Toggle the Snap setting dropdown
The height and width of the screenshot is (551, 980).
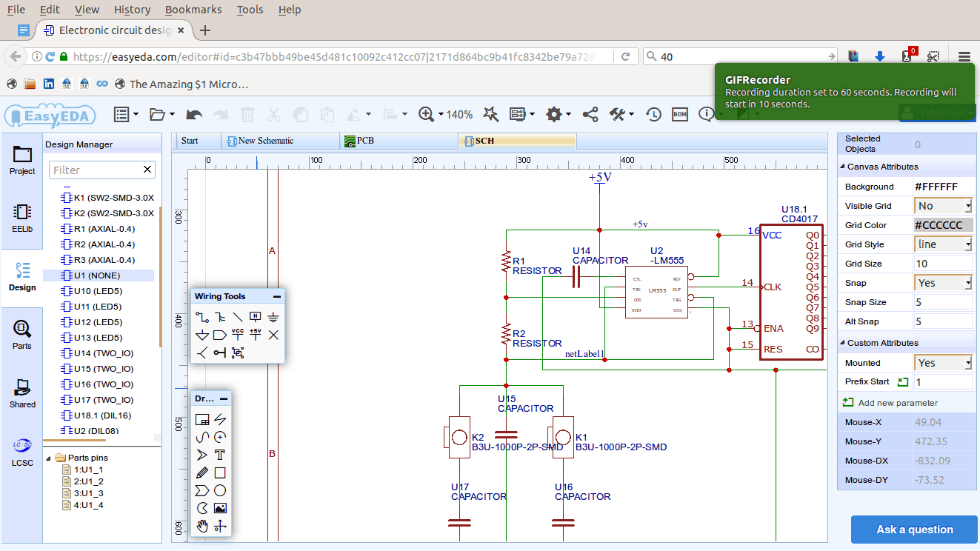[x=942, y=282]
